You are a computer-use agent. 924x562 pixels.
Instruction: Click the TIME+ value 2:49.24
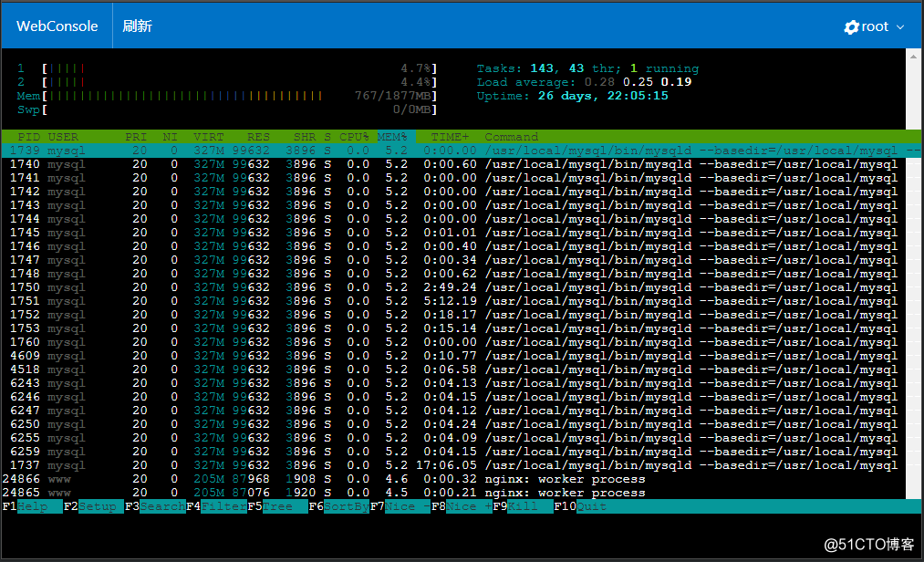click(450, 287)
